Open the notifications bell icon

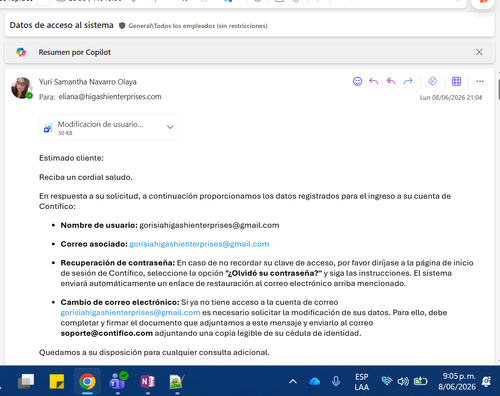(487, 381)
